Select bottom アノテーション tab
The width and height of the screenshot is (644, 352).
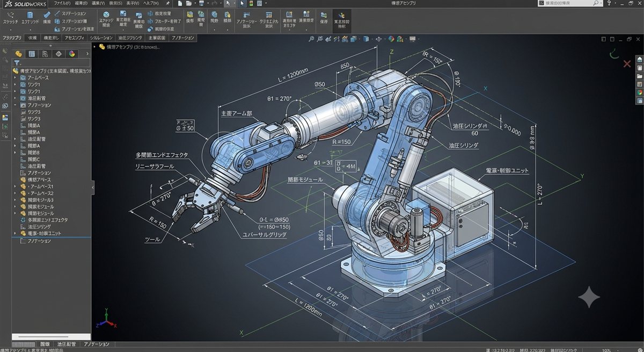coord(97,344)
